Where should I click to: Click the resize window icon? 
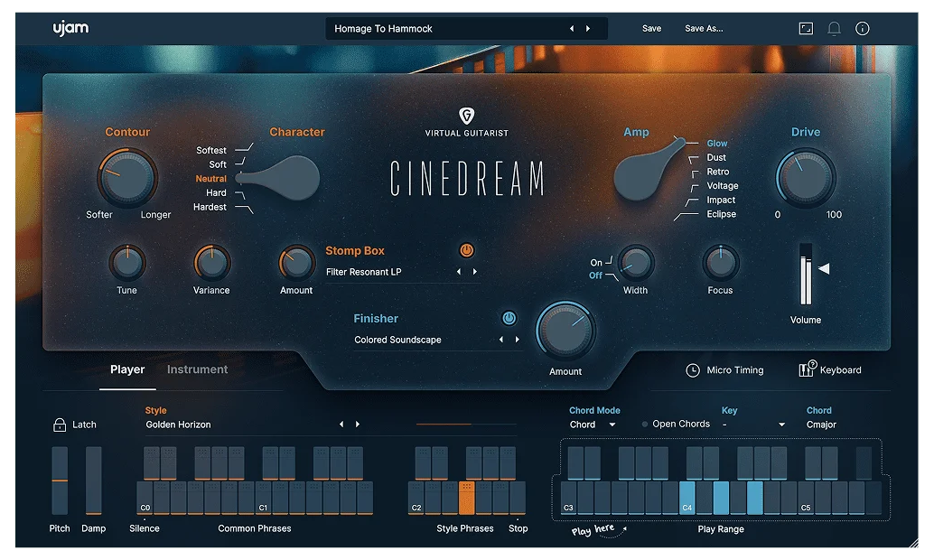806,29
